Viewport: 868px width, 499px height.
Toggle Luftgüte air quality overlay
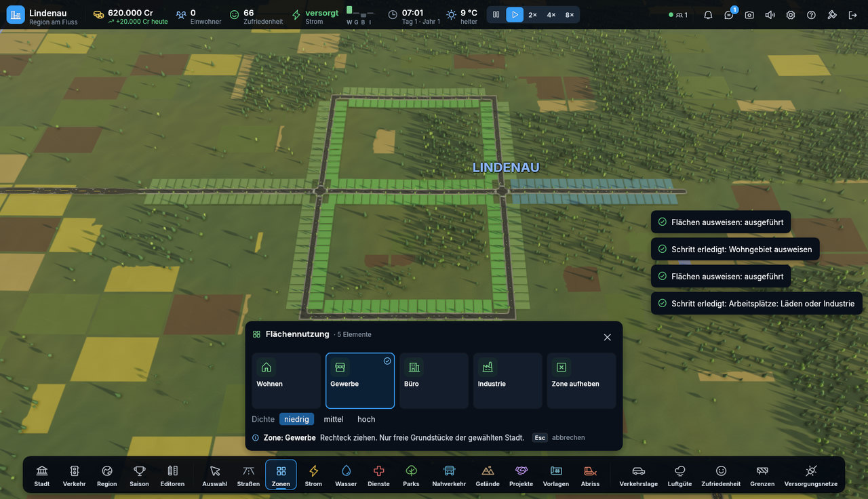point(680,475)
